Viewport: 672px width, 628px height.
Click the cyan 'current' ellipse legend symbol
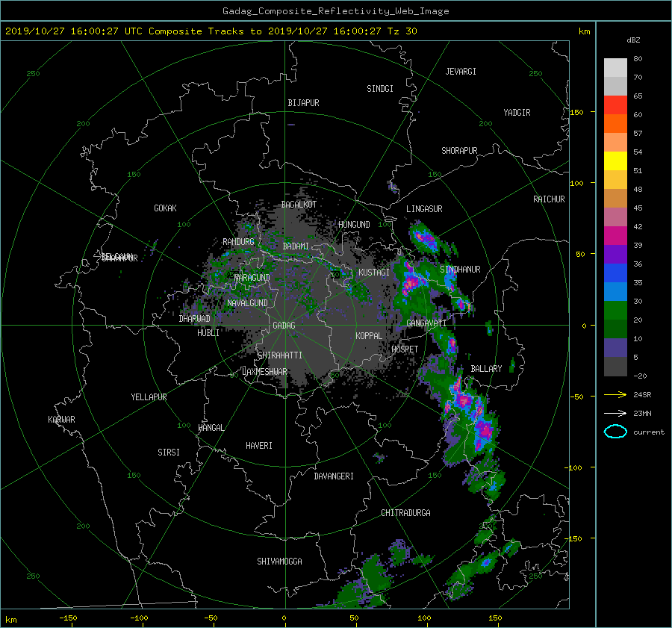615,432
